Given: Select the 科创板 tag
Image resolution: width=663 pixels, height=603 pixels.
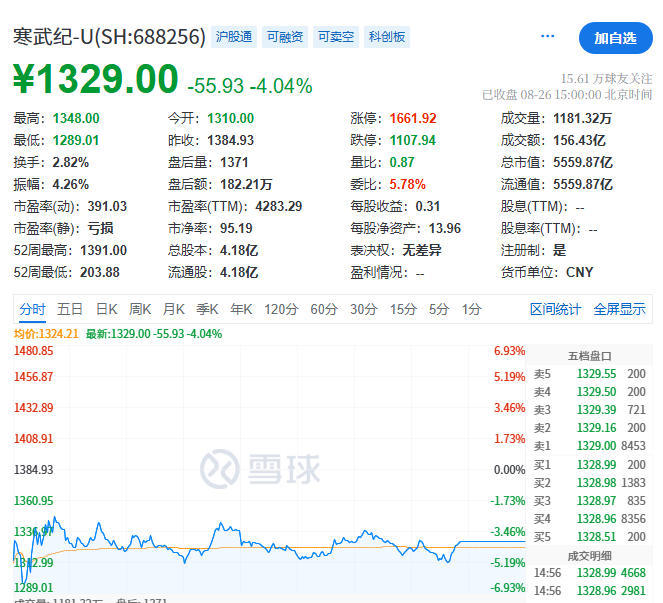Looking at the screenshot, I should pyautogui.click(x=387, y=37).
